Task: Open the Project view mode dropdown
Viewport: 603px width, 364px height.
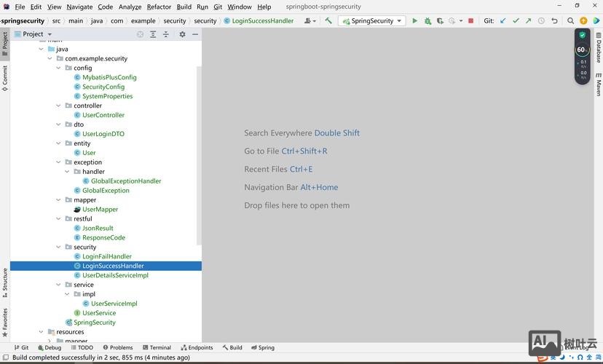Action: click(50, 34)
